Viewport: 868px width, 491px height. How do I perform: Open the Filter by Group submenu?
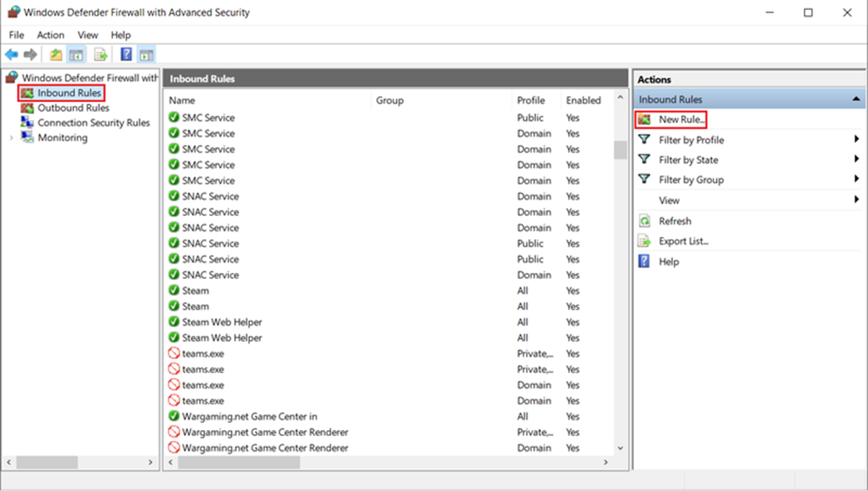pos(691,180)
